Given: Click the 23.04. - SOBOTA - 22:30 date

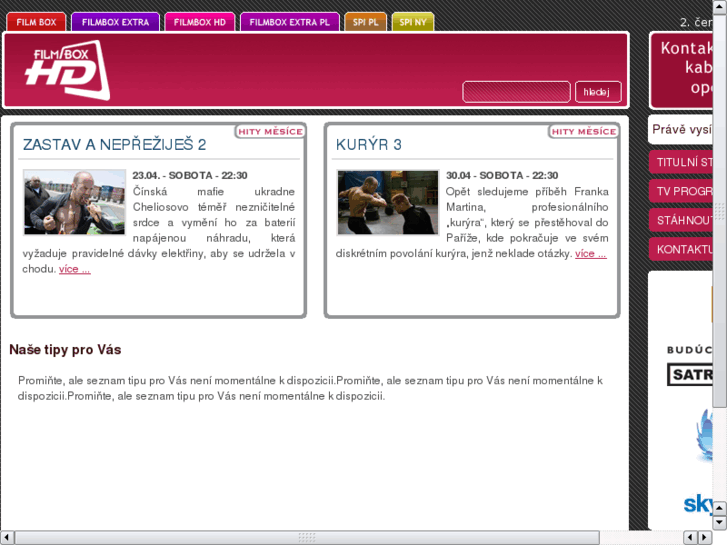Looking at the screenshot, I should [x=190, y=176].
